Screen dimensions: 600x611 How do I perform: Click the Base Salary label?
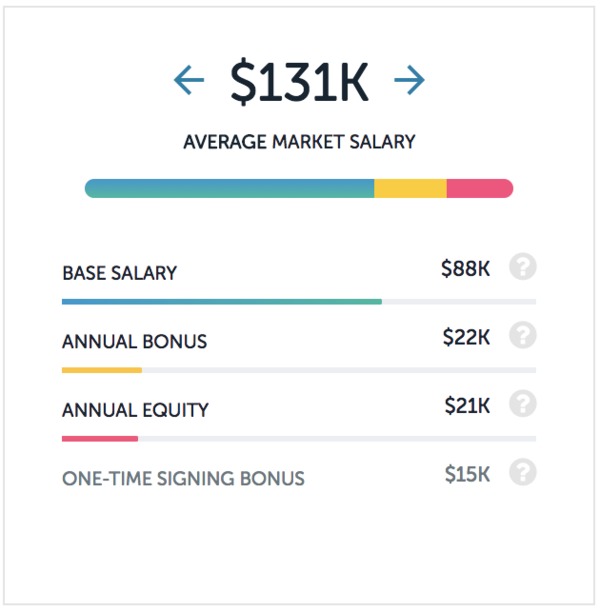pyautogui.click(x=120, y=273)
